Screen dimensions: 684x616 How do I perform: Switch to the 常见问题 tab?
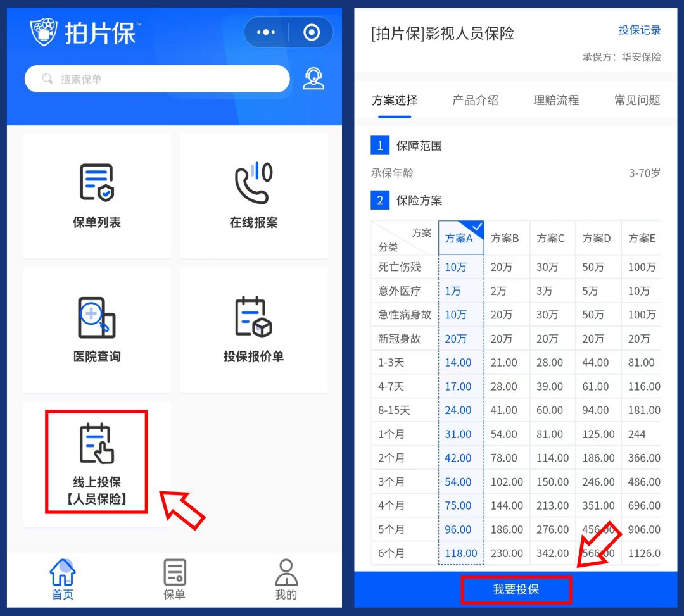(x=637, y=100)
